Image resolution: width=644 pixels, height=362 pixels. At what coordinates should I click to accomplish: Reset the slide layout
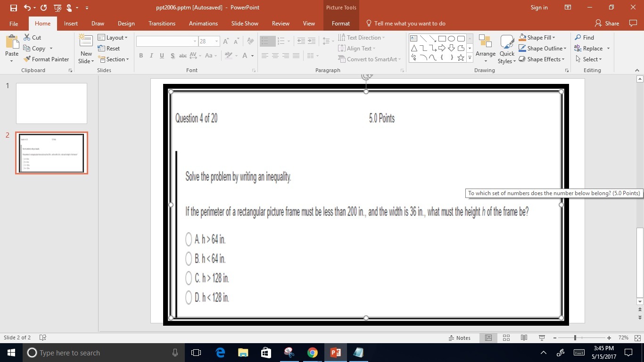(109, 48)
